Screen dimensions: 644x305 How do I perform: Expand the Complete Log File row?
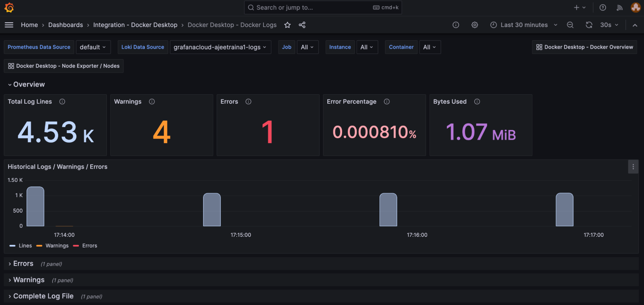coord(43,296)
